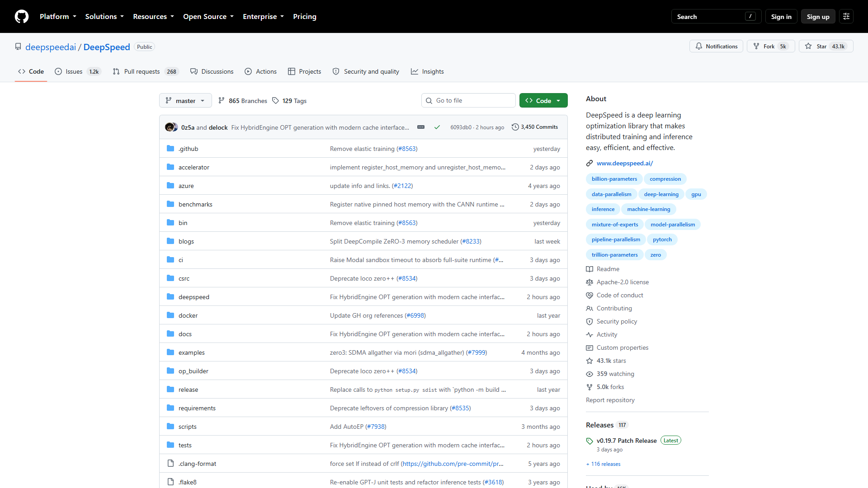The height and width of the screenshot is (488, 868).
Task: Expand the Open Source navigation menu
Action: point(208,17)
